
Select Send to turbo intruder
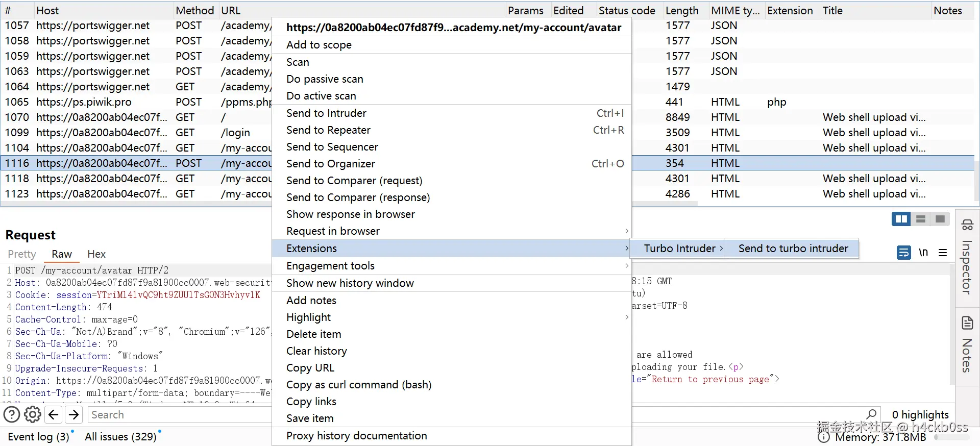click(x=793, y=249)
